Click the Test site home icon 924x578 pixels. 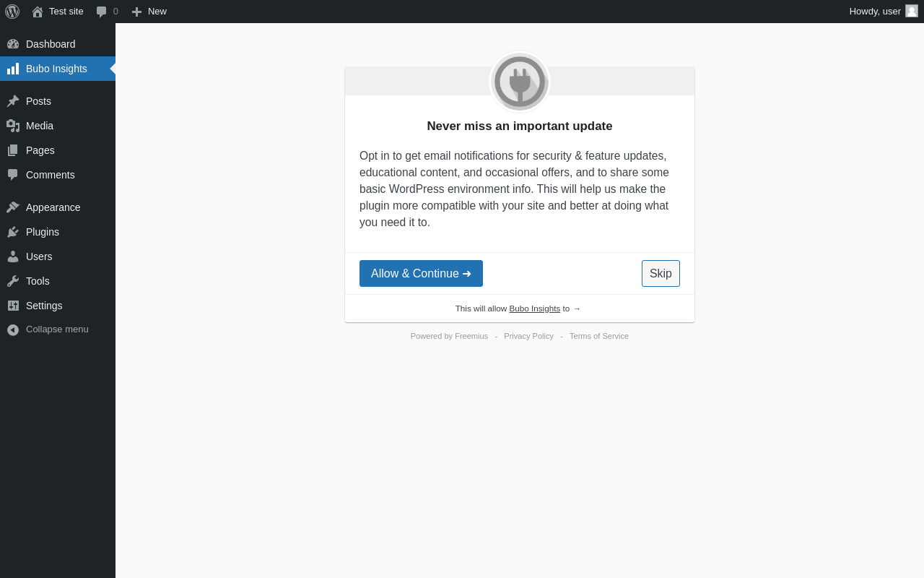pyautogui.click(x=38, y=12)
